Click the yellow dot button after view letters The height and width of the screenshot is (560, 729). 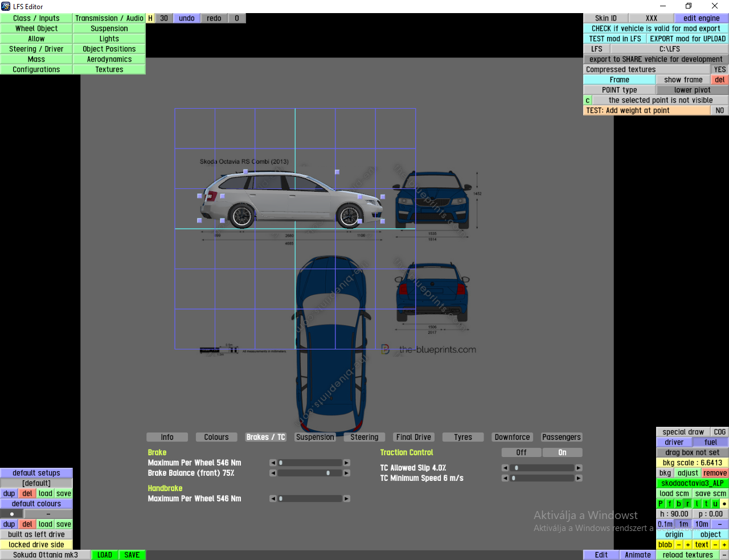pos(724,504)
